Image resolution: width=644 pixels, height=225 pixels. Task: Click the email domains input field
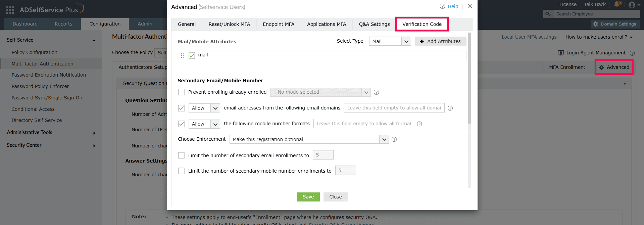tap(394, 108)
